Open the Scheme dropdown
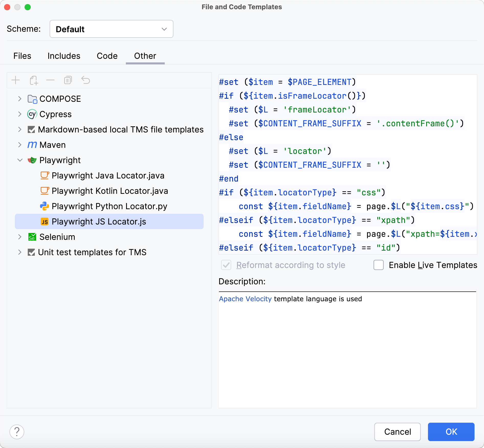 [x=111, y=29]
